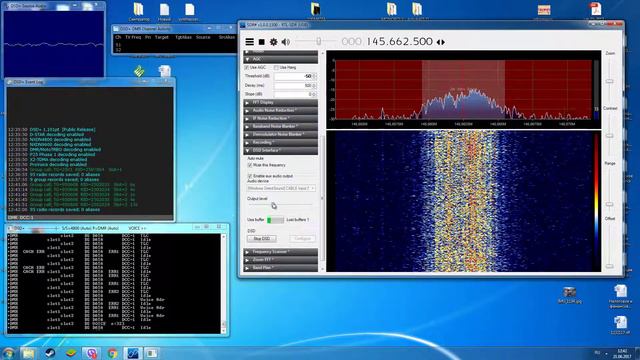
Task: Toggle Enable aux audio output checkbox
Action: click(250, 176)
